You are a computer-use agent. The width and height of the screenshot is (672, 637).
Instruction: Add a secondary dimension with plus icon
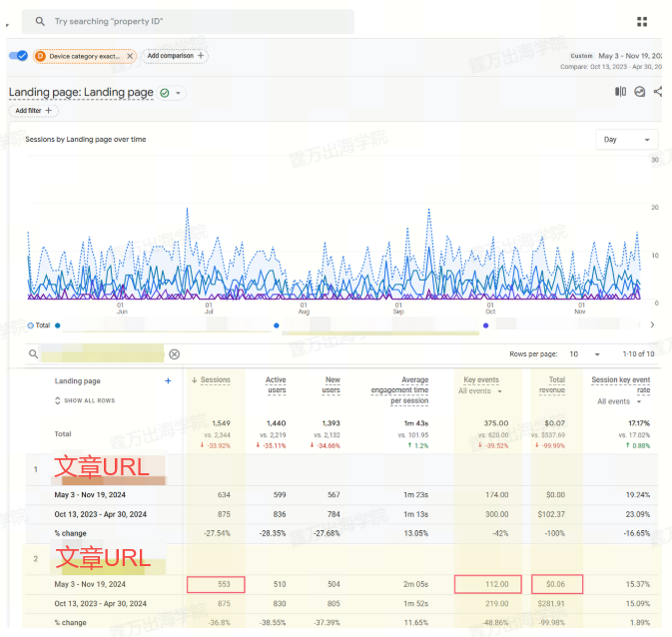168,381
